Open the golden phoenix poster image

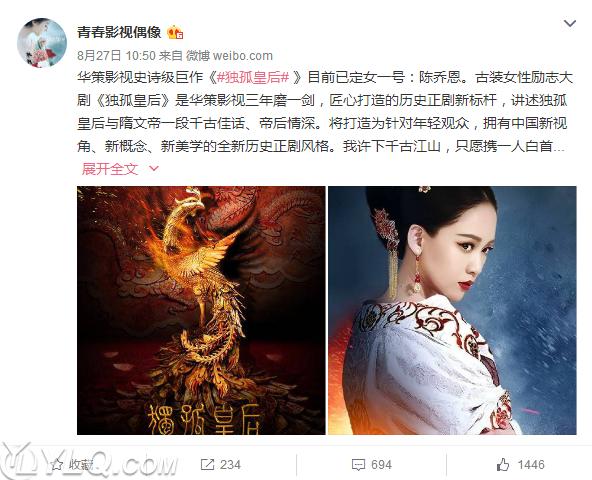point(201,310)
